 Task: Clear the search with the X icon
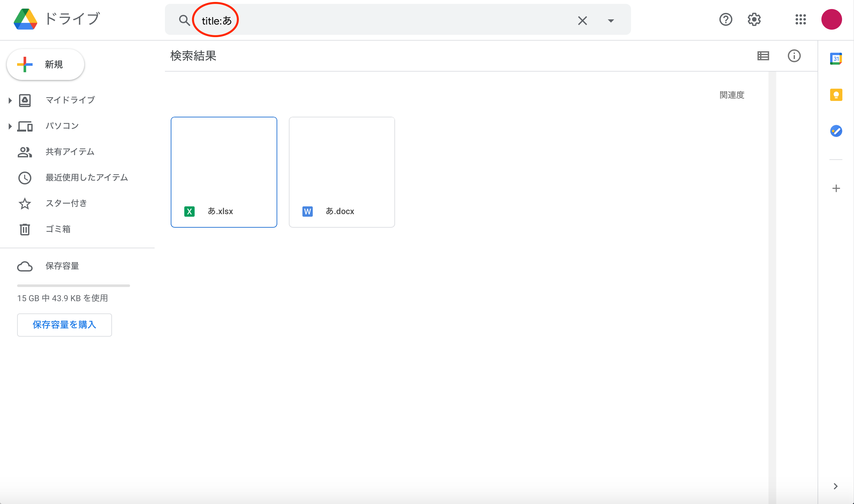click(x=583, y=21)
